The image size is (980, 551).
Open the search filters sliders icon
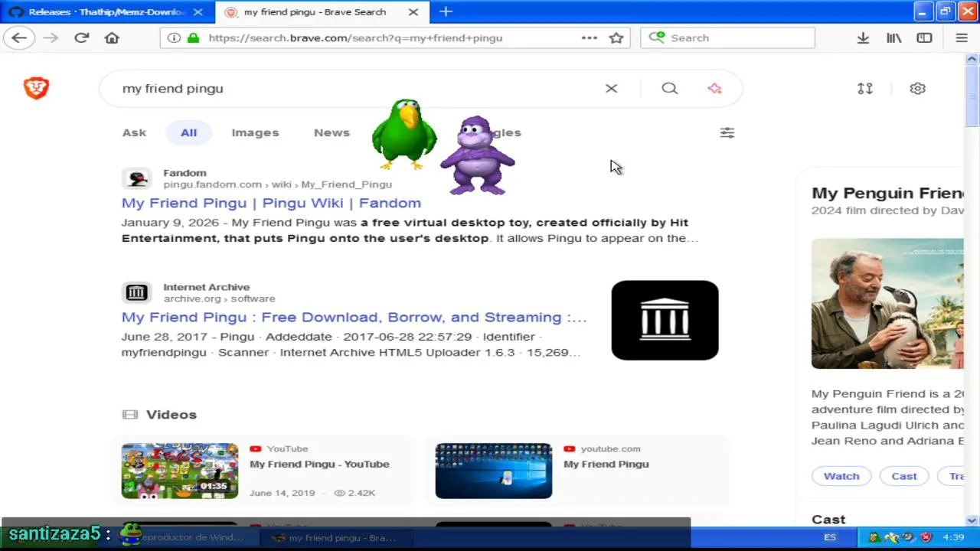727,132
